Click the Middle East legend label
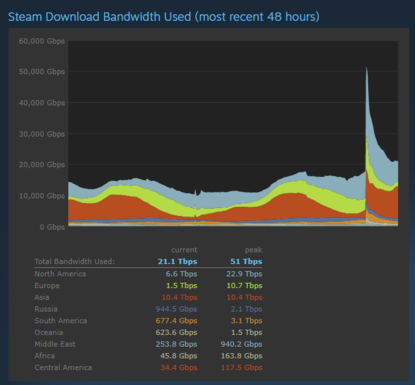415x385 pixels. (x=55, y=344)
